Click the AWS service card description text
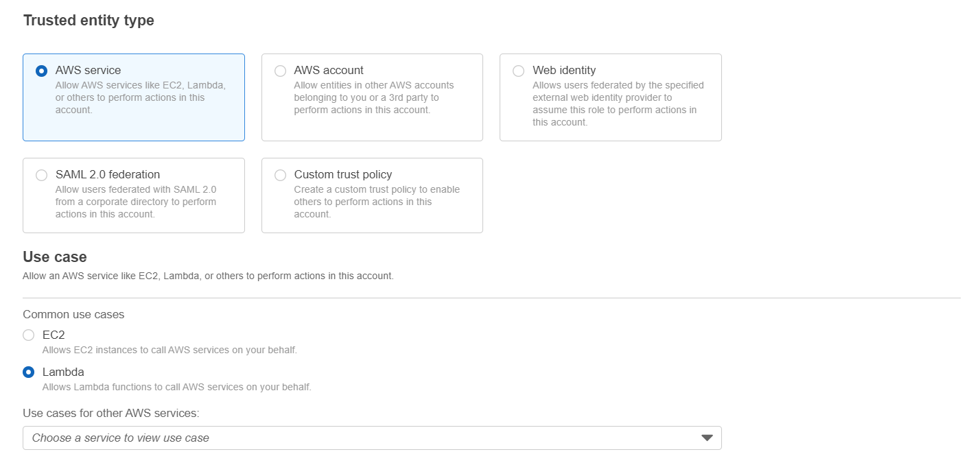Screen dimensions: 980x476 click(x=140, y=97)
